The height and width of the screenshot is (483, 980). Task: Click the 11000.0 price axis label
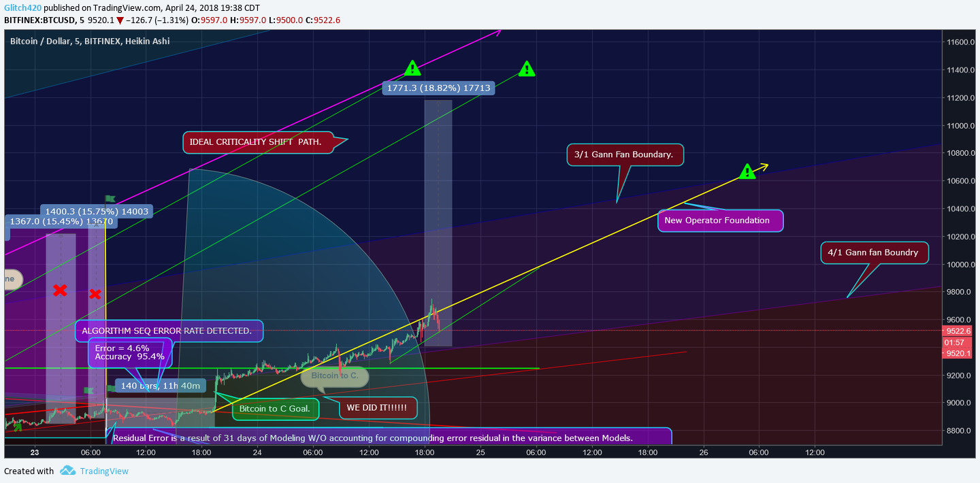pos(960,126)
